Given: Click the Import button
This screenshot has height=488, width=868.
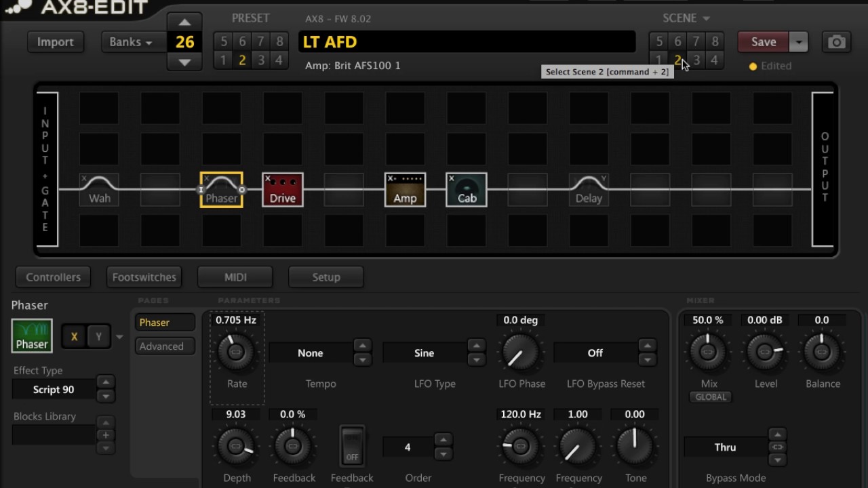Looking at the screenshot, I should click(56, 42).
